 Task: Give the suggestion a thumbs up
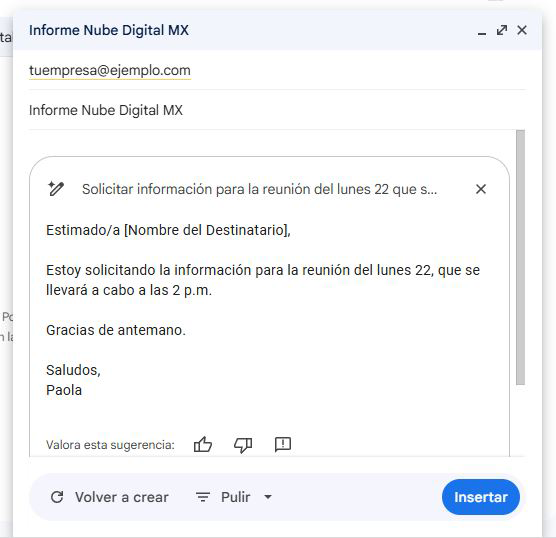point(203,444)
